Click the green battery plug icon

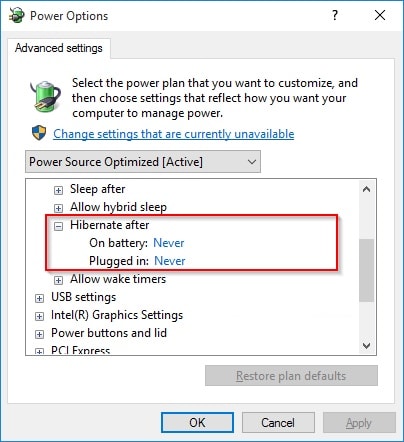[45, 96]
